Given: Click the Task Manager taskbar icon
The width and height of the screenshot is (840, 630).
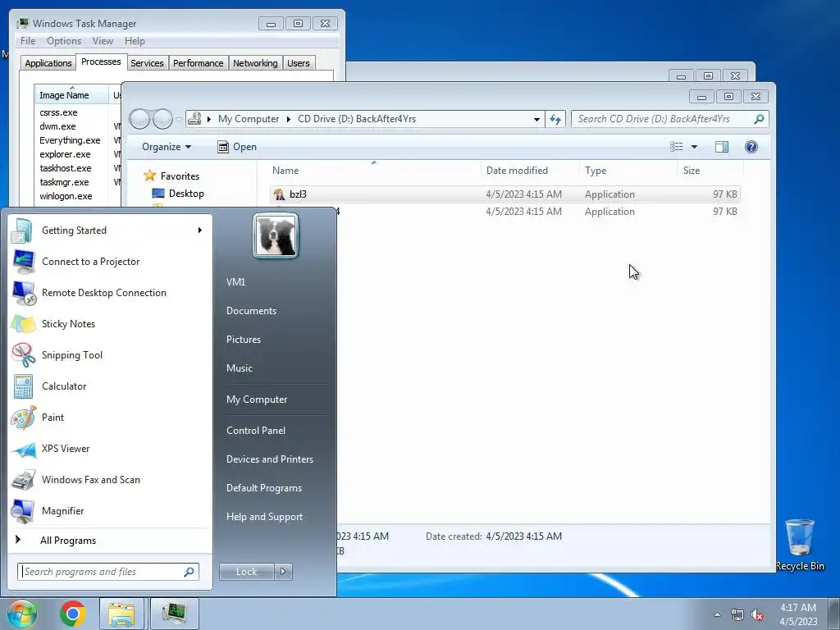Looking at the screenshot, I should (x=175, y=614).
